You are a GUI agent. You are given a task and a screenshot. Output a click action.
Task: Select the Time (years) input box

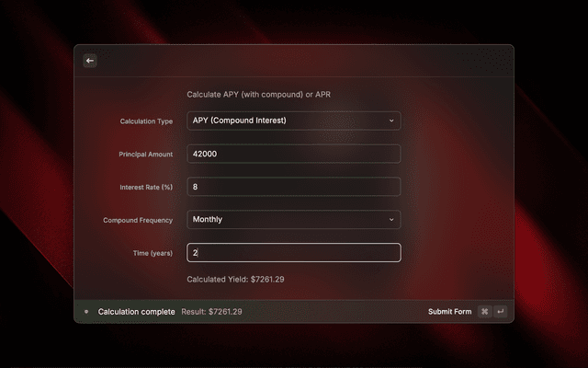click(x=293, y=252)
